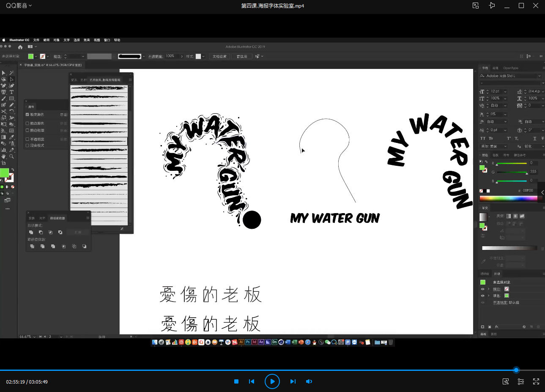Open the QQ影音 title dropdown menu
The width and height of the screenshot is (545, 392).
[x=19, y=5]
